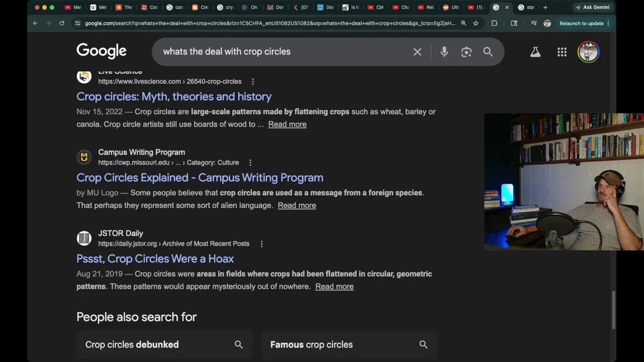Click the magnifying glass search button
Viewport: 644px width, 362px height.
point(488,52)
